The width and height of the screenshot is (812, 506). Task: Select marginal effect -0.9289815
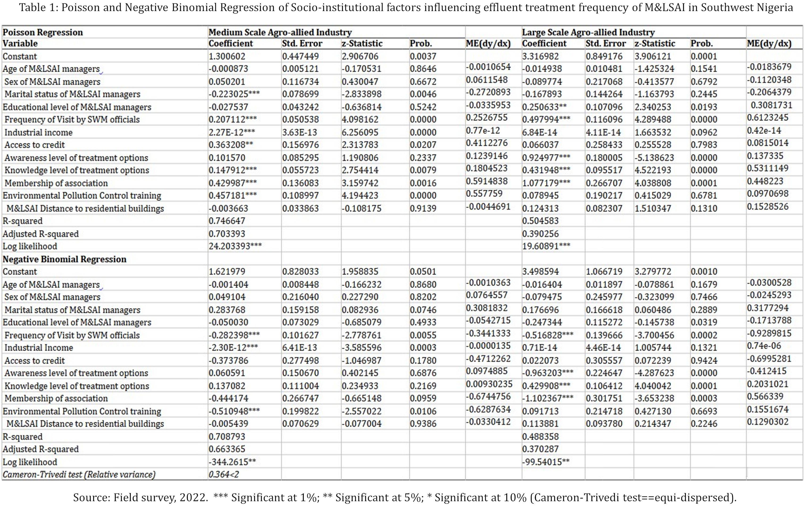[769, 333]
